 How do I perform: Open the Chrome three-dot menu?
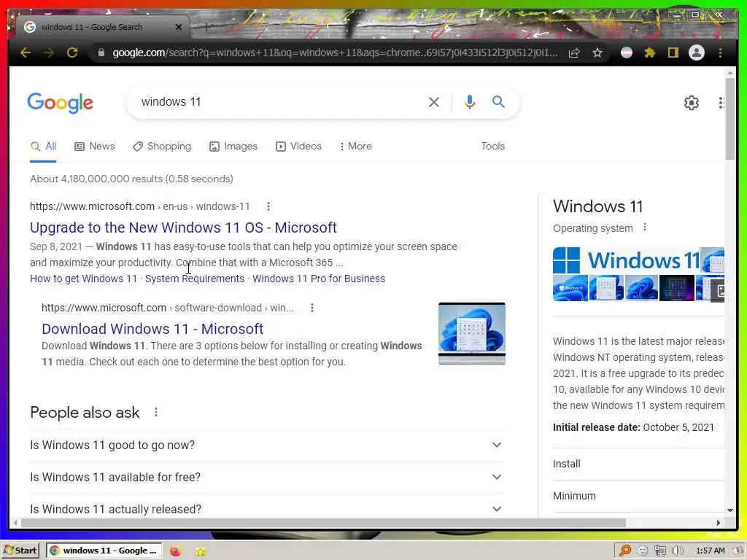pos(720,52)
